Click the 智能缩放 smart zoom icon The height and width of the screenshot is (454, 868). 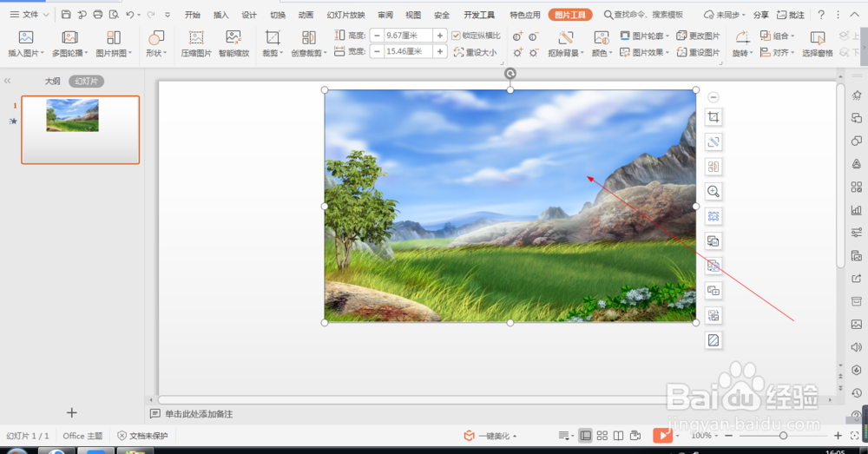click(233, 44)
